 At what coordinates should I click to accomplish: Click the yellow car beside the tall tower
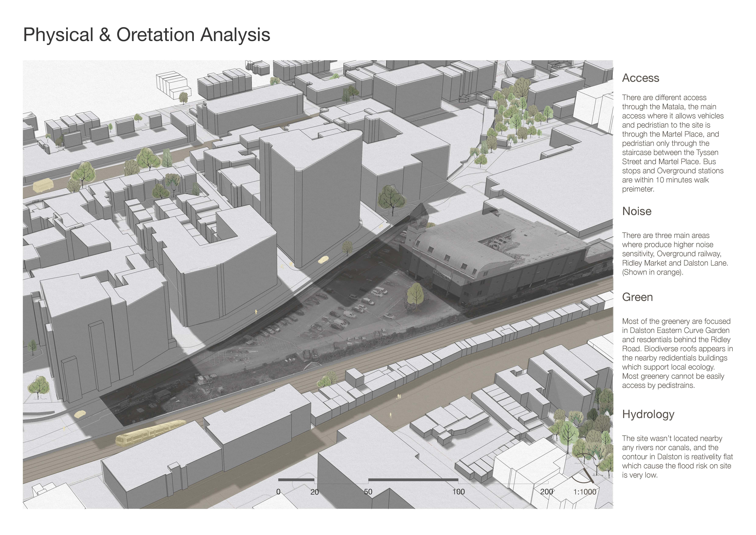[324, 260]
